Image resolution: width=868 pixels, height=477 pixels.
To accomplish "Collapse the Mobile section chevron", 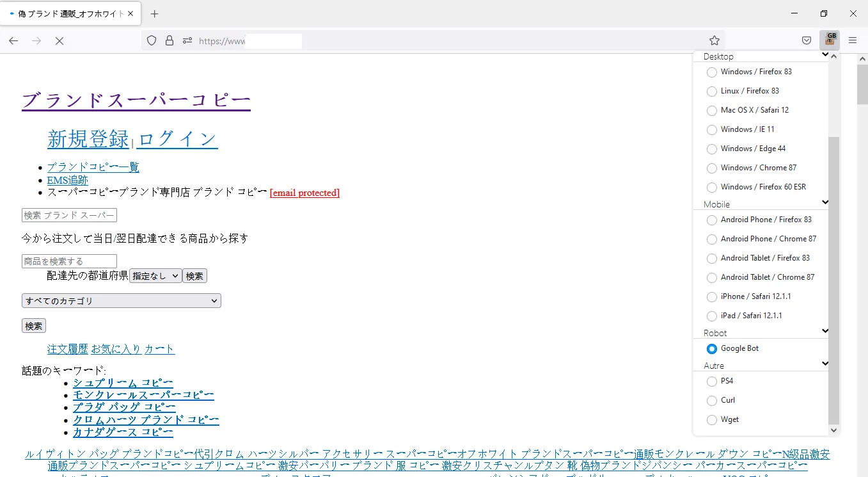I will 825,202.
